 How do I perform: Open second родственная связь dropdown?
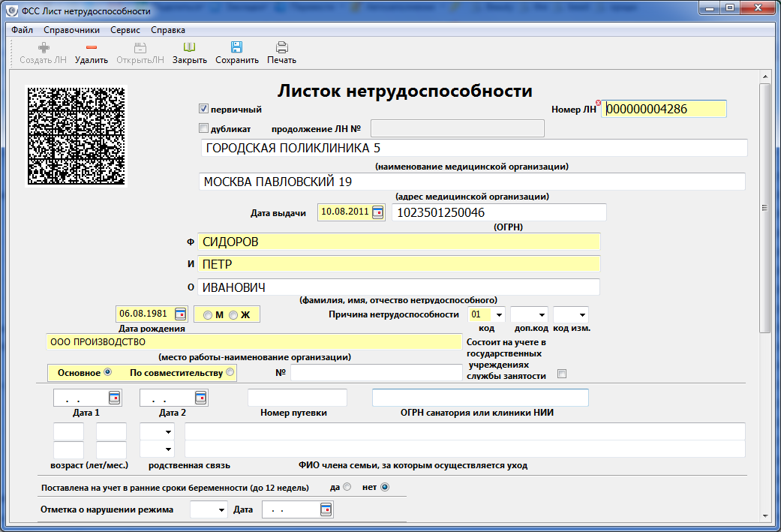[168, 449]
